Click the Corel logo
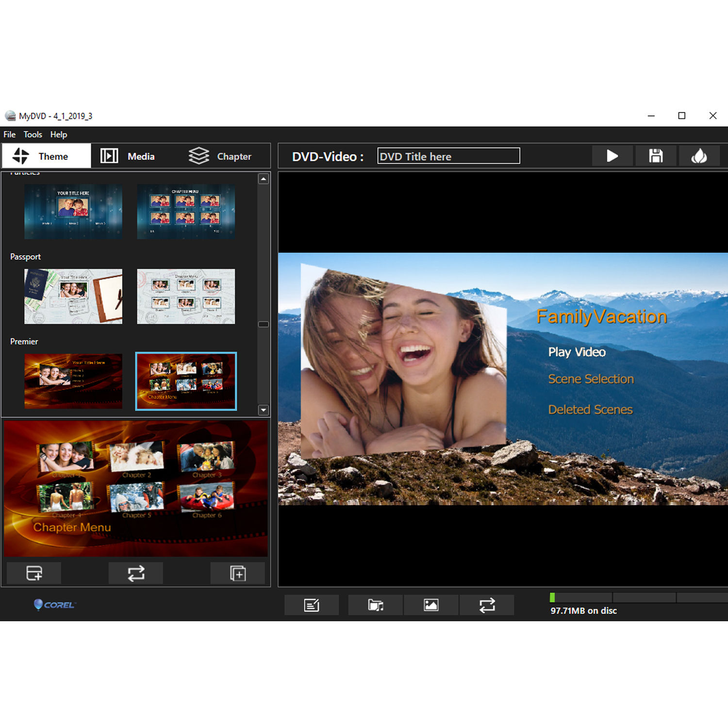The width and height of the screenshot is (728, 728). 54,605
